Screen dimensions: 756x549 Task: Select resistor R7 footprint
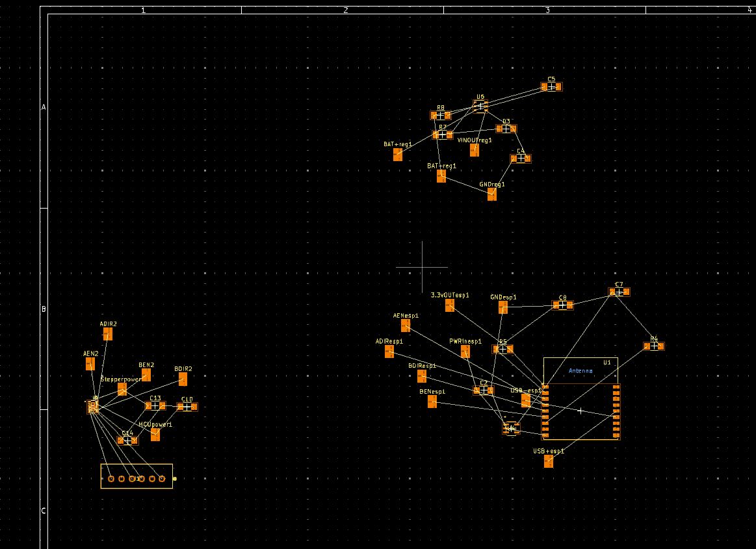pyautogui.click(x=442, y=135)
